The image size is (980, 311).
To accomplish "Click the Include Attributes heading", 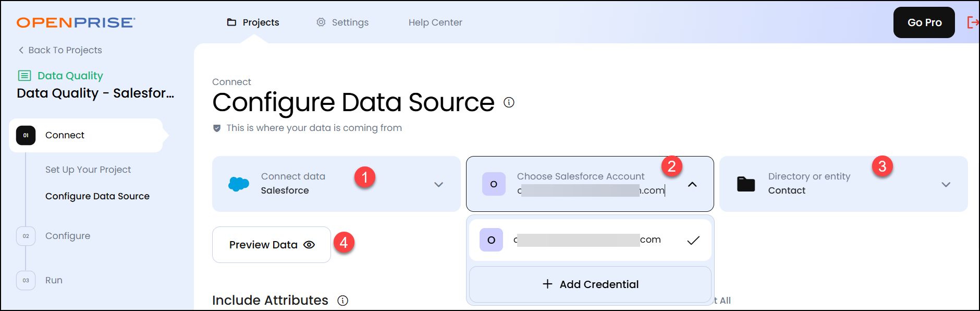I will (270, 301).
